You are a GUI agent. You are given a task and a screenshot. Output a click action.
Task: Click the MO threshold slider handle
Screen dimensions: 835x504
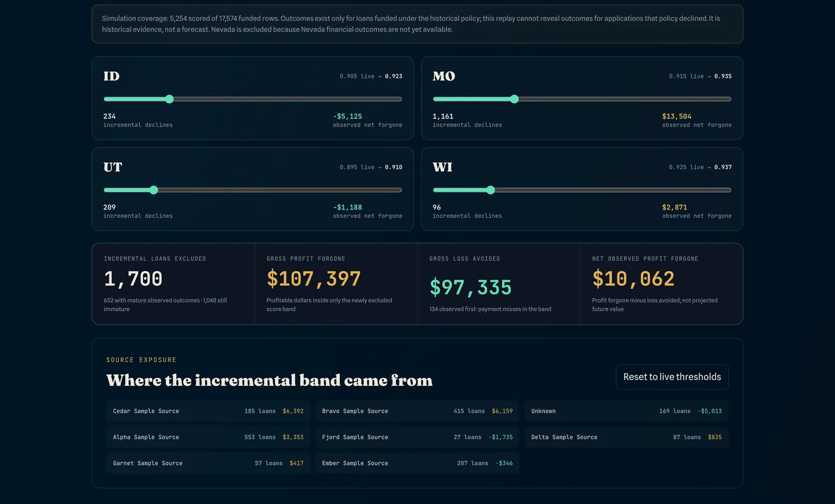tap(514, 99)
